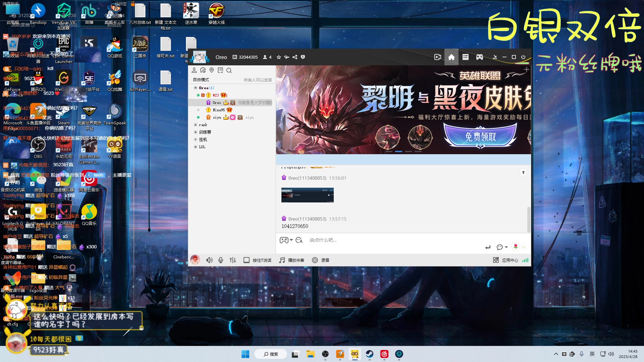Open the dropdown arrow next to chat gamepad icon
The height and width of the screenshot is (362, 644).
click(x=291, y=240)
